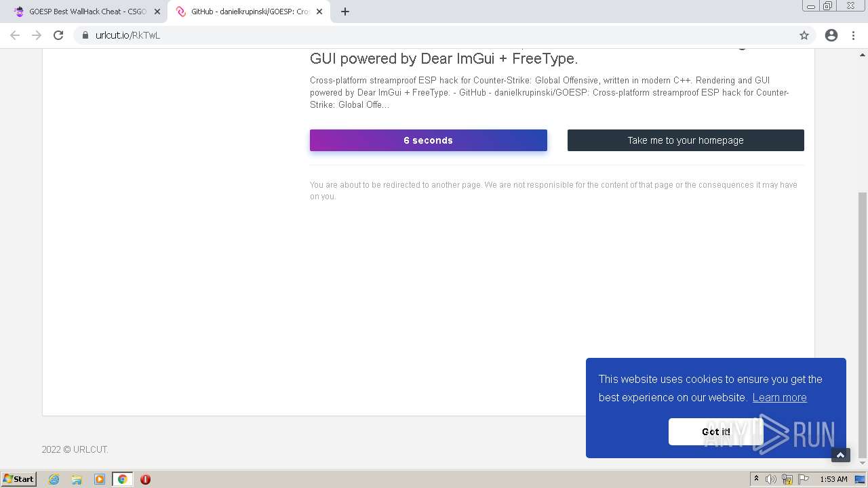The height and width of the screenshot is (488, 868).
Task: Switch to GOESP Best WallHack Cheat tab
Action: [x=87, y=12]
